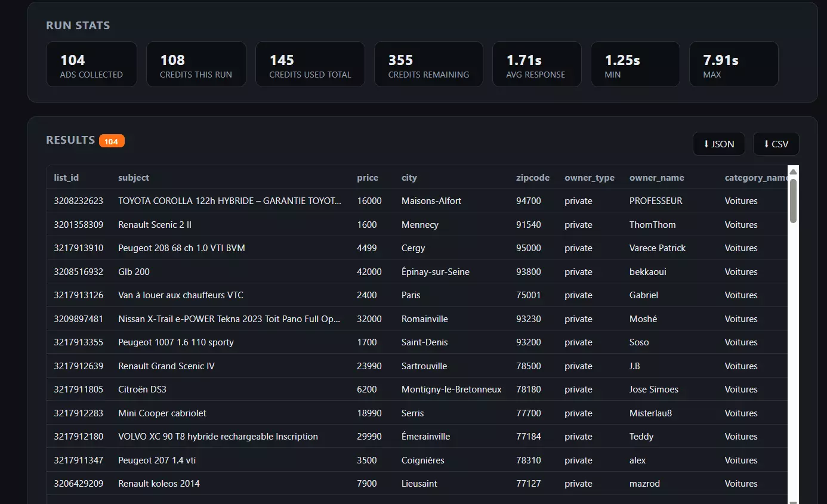827x504 pixels.
Task: Click the orange 104 badge beside RESULTS
Action: (x=112, y=141)
